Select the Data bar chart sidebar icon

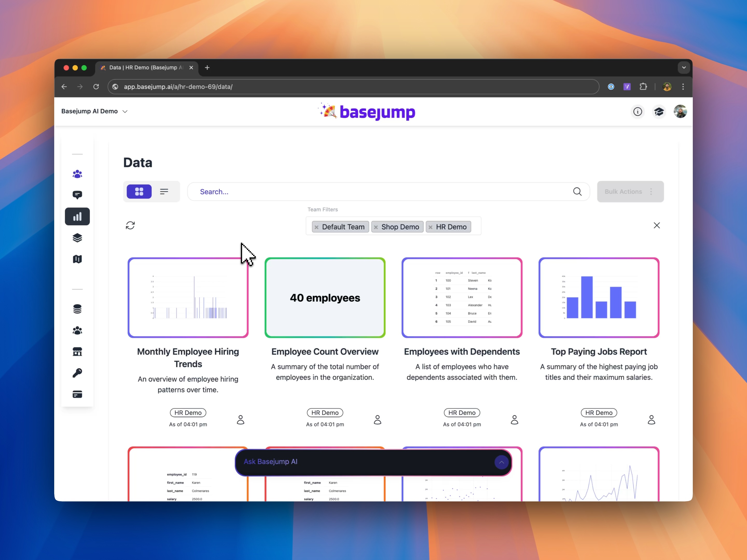77,216
